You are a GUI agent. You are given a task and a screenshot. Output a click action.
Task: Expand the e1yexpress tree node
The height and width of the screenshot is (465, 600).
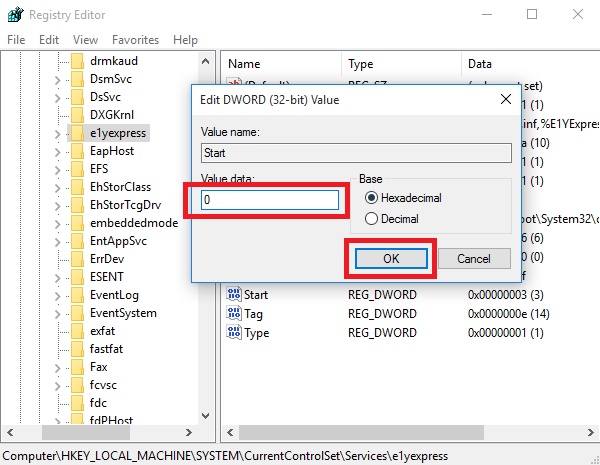pos(57,134)
